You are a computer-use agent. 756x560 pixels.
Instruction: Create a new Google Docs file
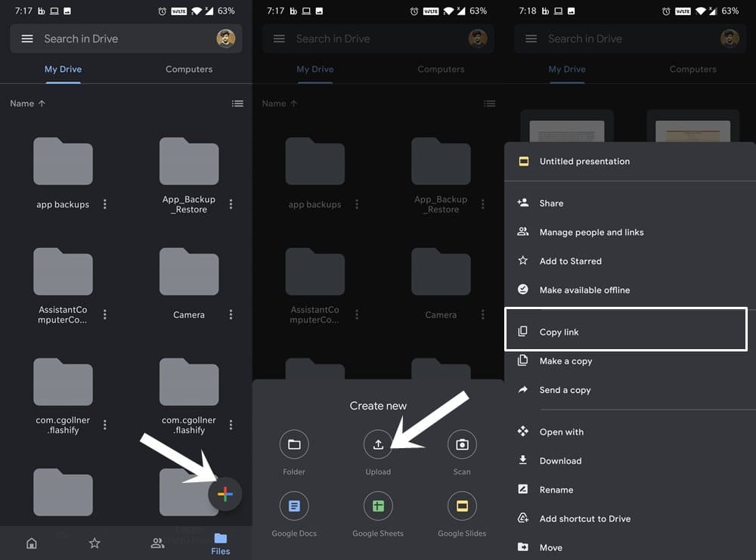tap(294, 506)
